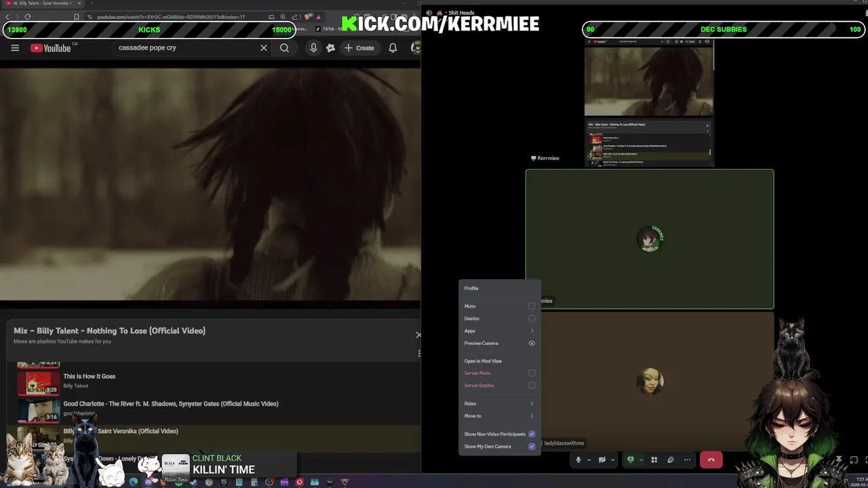The width and height of the screenshot is (868, 488).
Task: Open Steam from the taskbar
Action: pos(194,482)
